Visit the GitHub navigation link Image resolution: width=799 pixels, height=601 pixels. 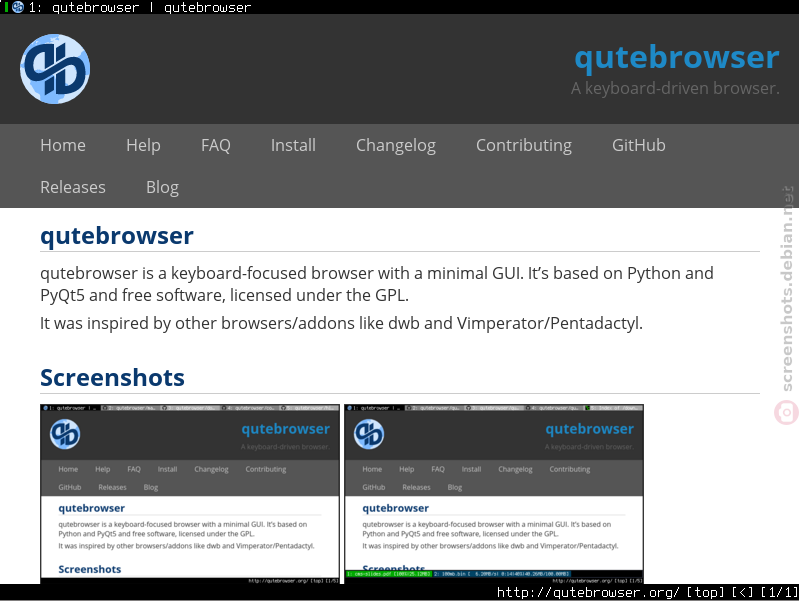(x=638, y=145)
